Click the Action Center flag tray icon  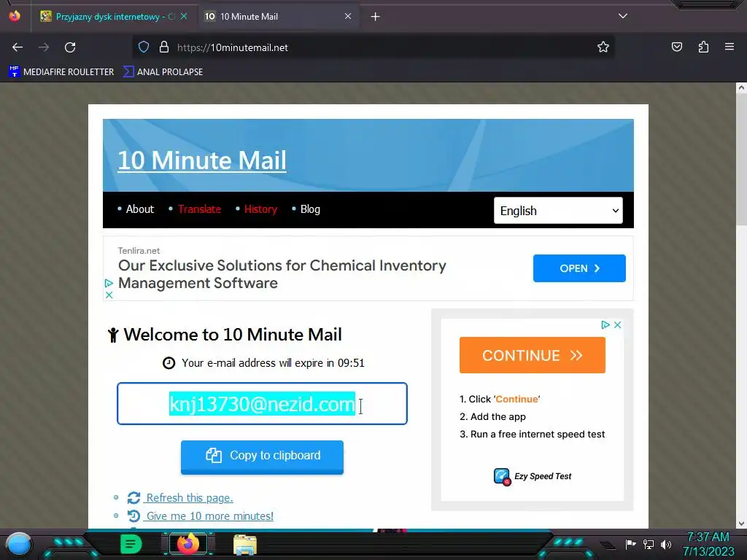point(631,544)
